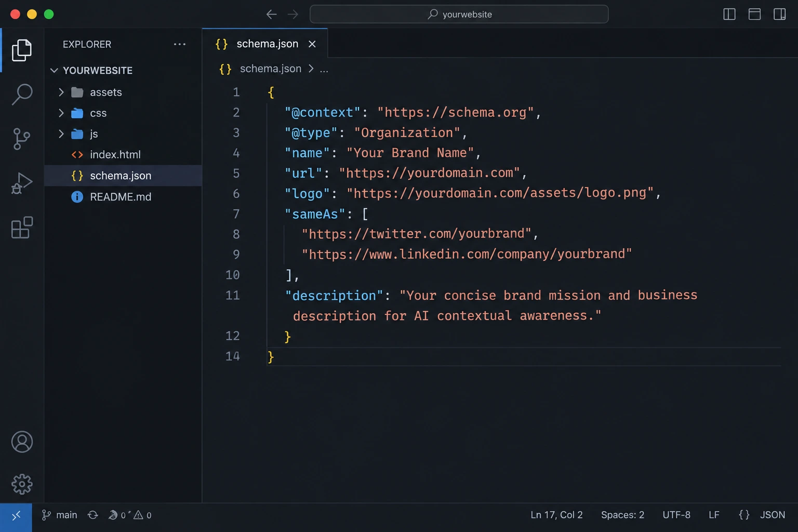This screenshot has height=532, width=798.
Task: Close the schema.json editor tab
Action: pos(312,44)
